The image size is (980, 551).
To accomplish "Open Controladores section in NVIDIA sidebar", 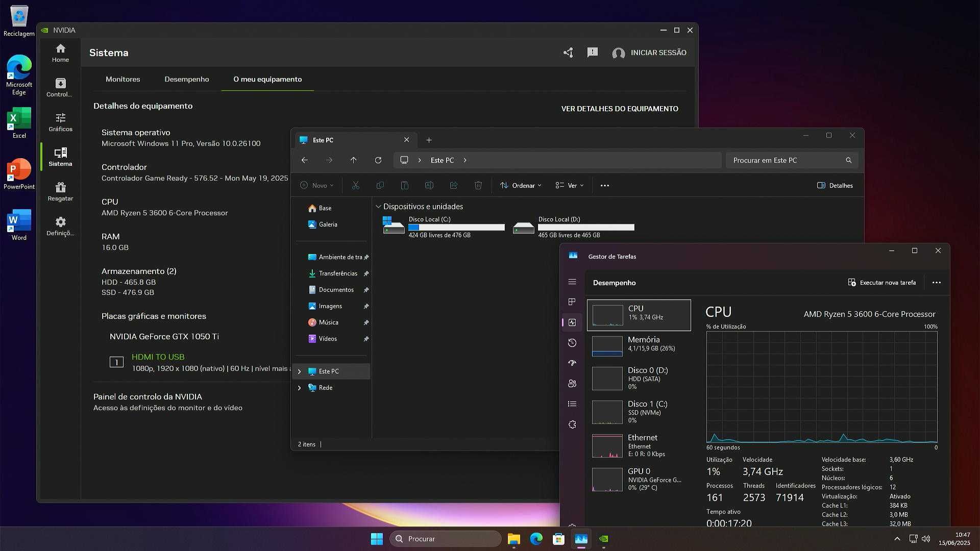I will click(60, 88).
